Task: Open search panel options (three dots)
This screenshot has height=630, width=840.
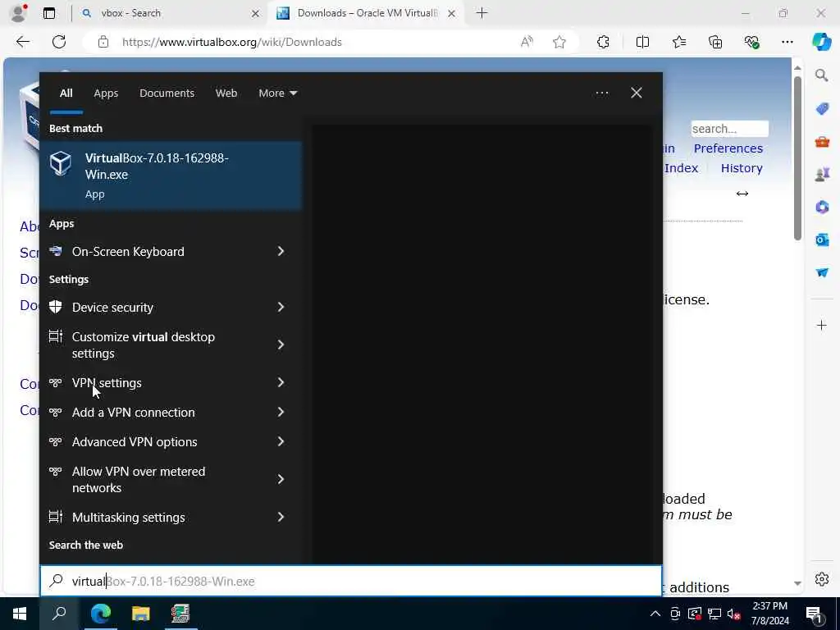Action: [601, 94]
